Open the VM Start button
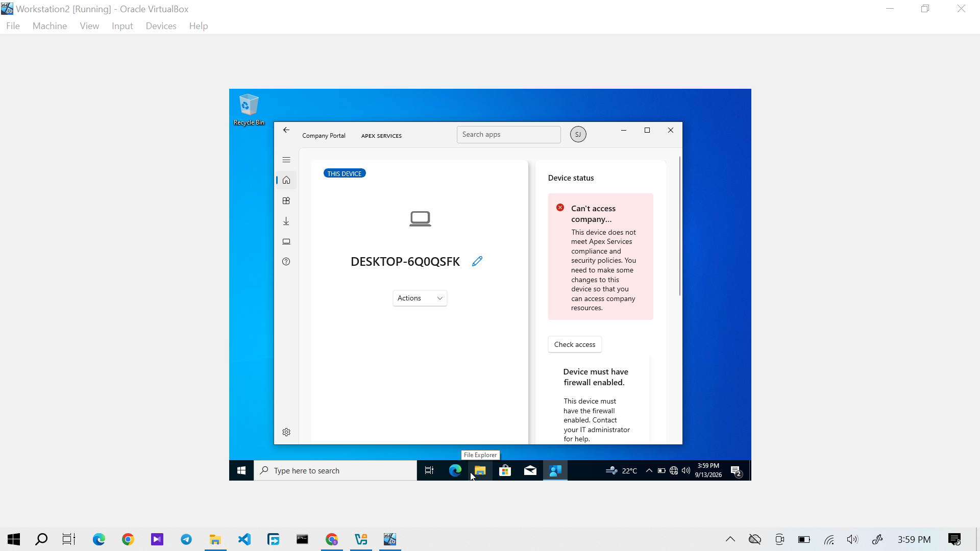This screenshot has width=980, height=551. click(241, 470)
